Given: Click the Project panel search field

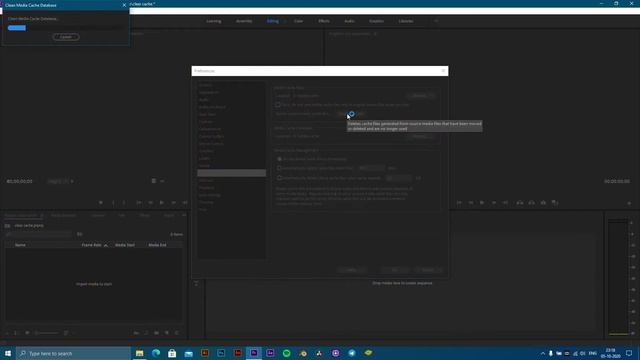Looking at the screenshot, I should (39, 234).
